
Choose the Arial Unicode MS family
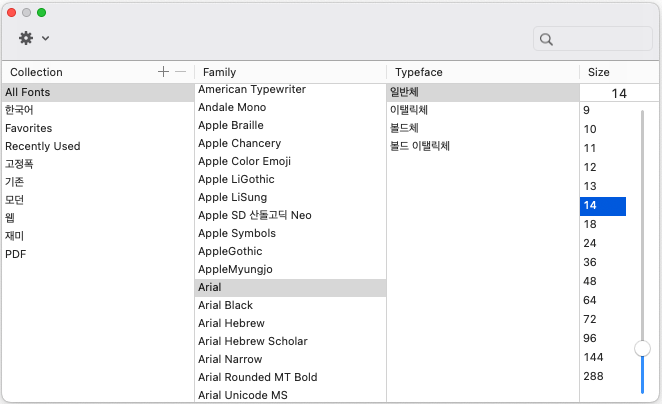(x=290, y=395)
